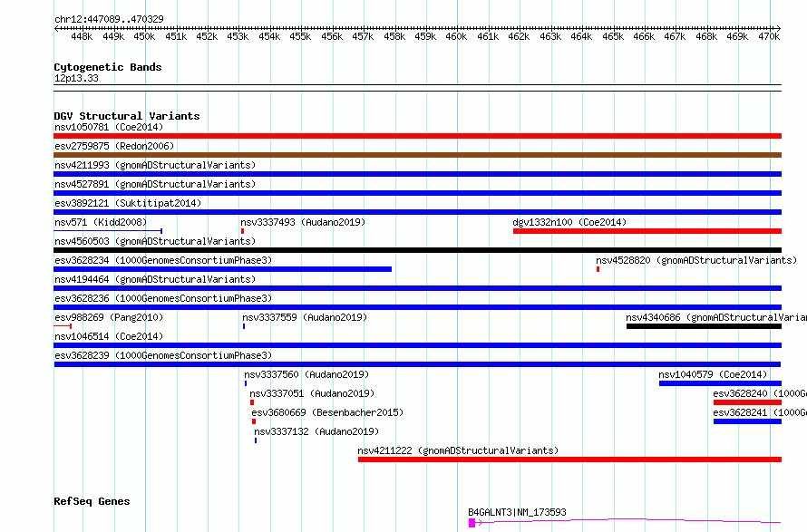Click the nsv3337493 (Audano2019) red marker
This screenshot has width=807, height=532.
(242, 231)
